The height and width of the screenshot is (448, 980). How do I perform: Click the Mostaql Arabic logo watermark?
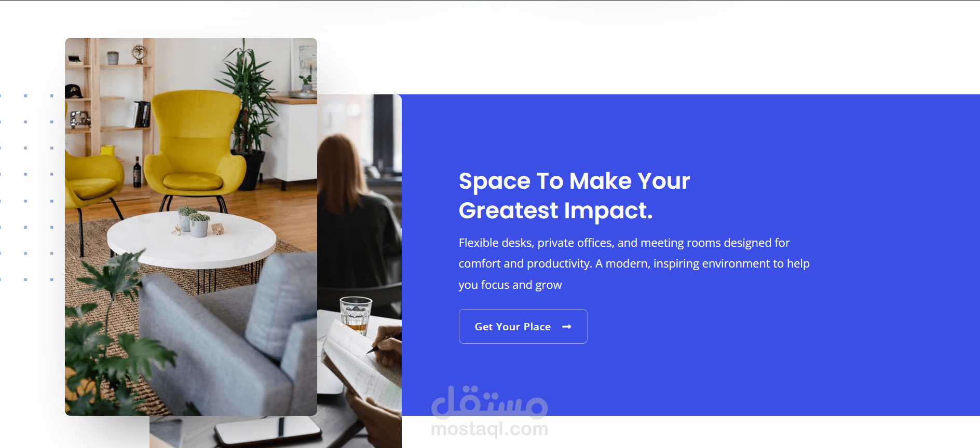click(x=489, y=402)
